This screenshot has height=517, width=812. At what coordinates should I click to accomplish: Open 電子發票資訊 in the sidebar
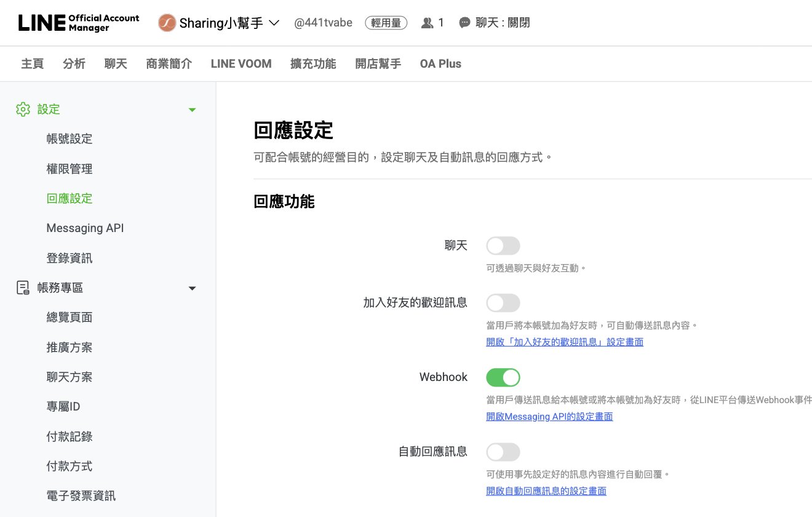81,496
